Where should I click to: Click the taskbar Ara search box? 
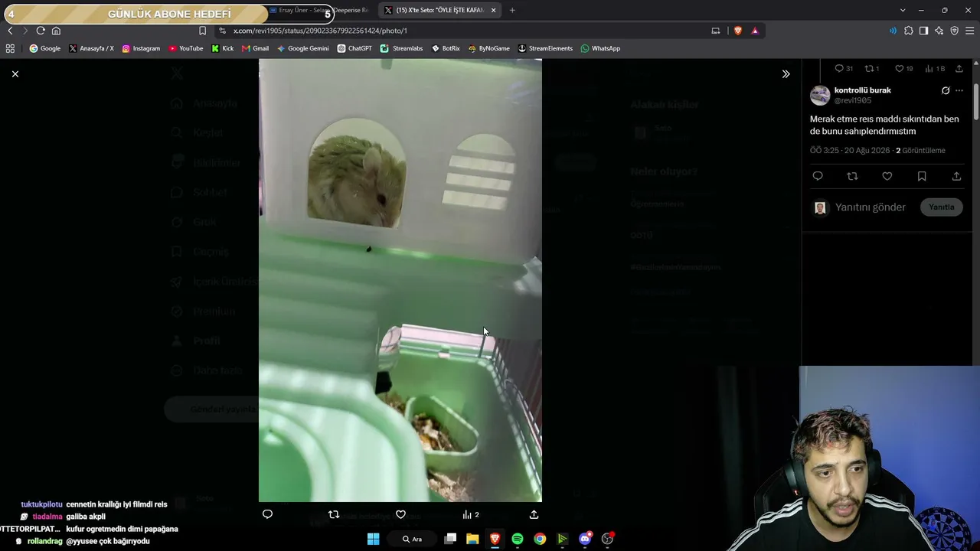pyautogui.click(x=413, y=539)
